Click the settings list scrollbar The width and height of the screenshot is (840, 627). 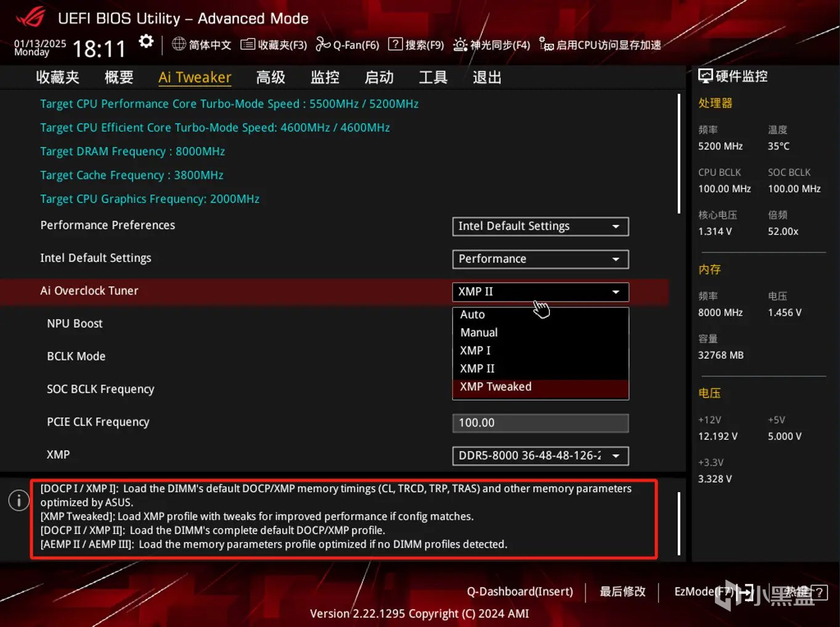click(679, 154)
